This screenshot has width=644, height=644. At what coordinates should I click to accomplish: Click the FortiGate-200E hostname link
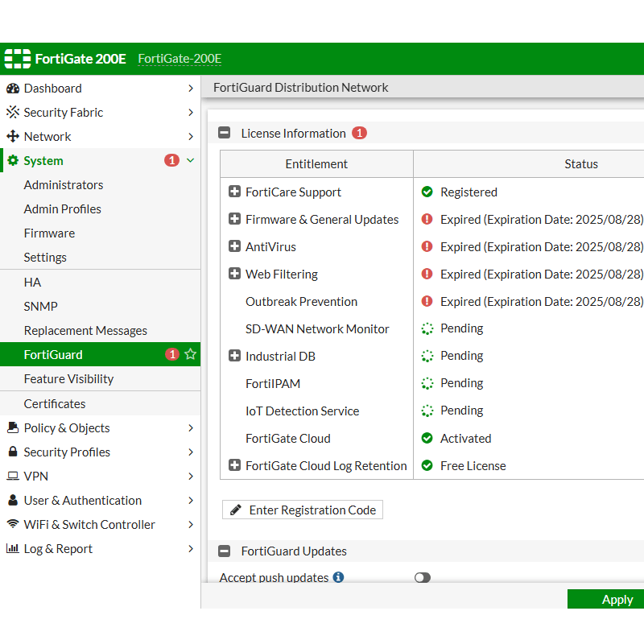180,59
